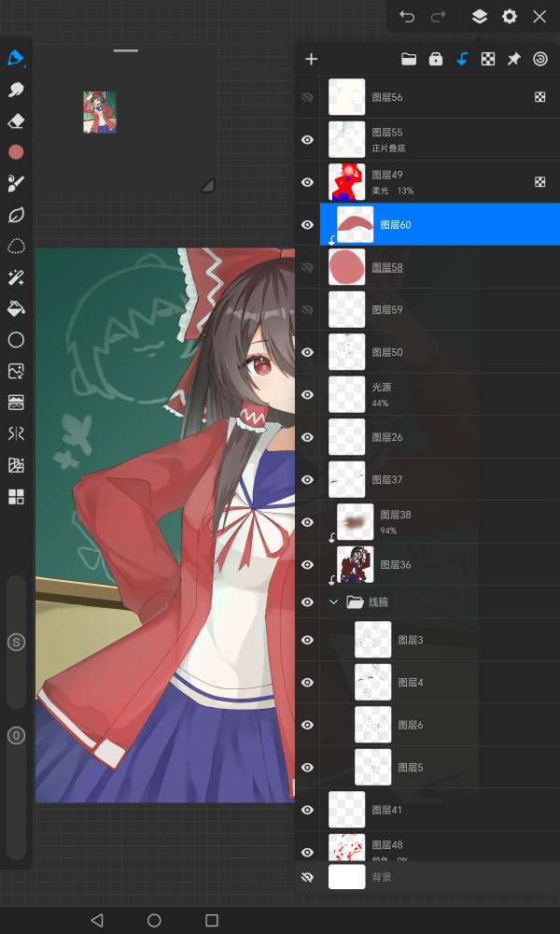Open the settings gear
The image size is (560, 934).
pos(510,17)
